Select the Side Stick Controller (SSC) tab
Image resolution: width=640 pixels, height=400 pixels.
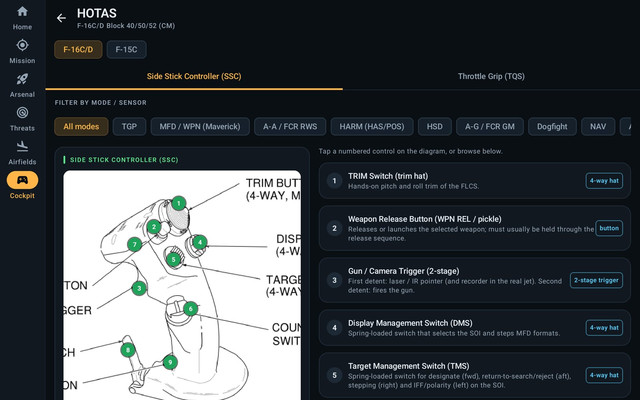pyautogui.click(x=194, y=76)
